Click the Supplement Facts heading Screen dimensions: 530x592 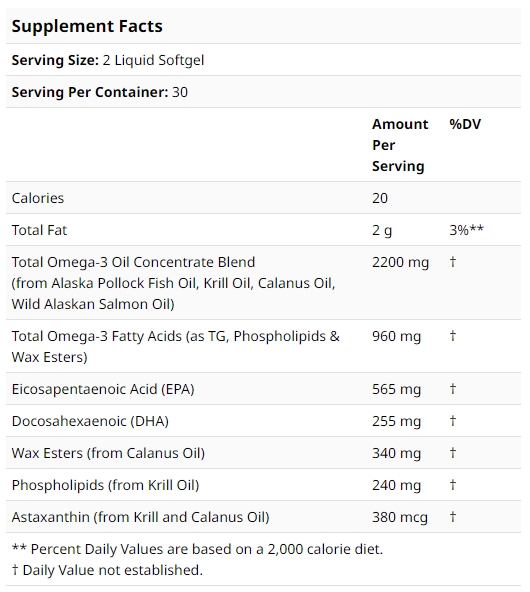[x=87, y=26]
